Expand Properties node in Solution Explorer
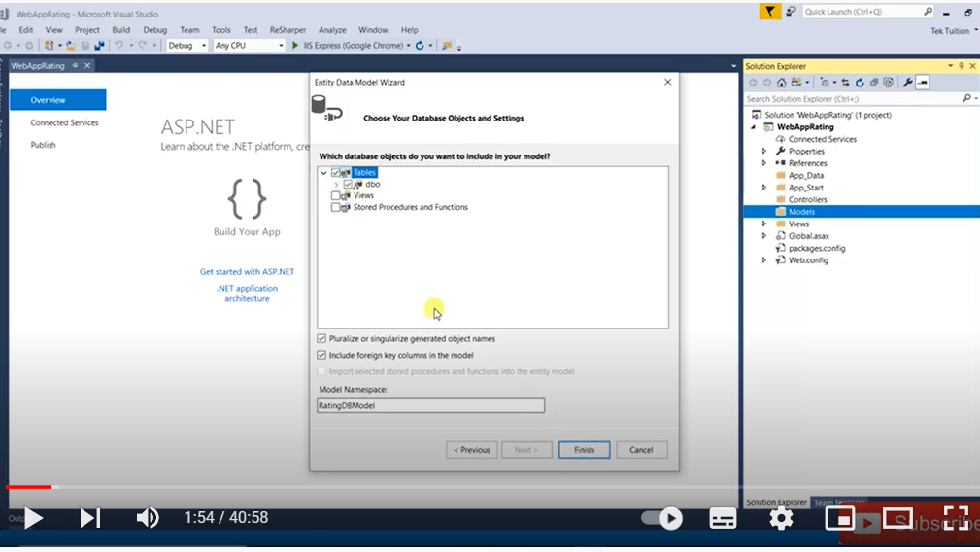This screenshot has height=552, width=980. 763,152
